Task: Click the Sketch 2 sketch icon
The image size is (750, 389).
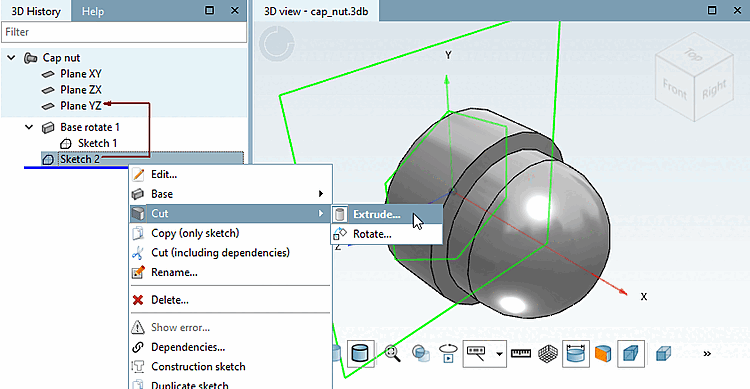Action: tap(48, 159)
